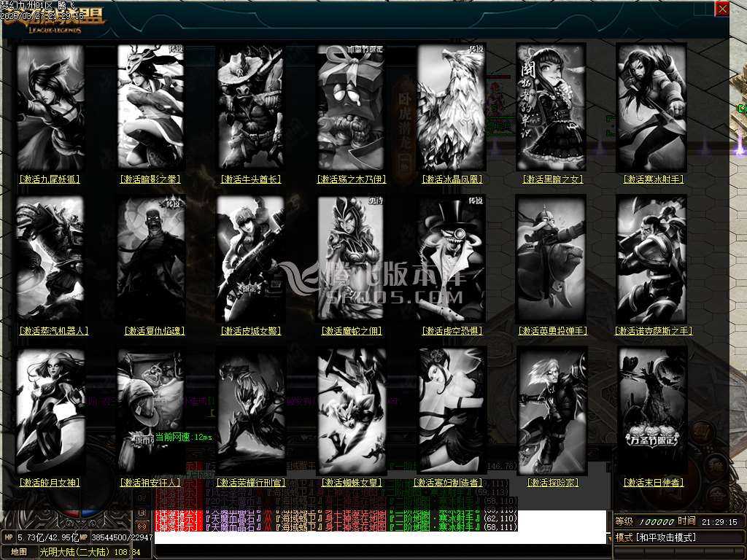This screenshot has width=747, height=560.
Task: Click the 激活魔蛇之佣 link
Action: click(x=351, y=331)
